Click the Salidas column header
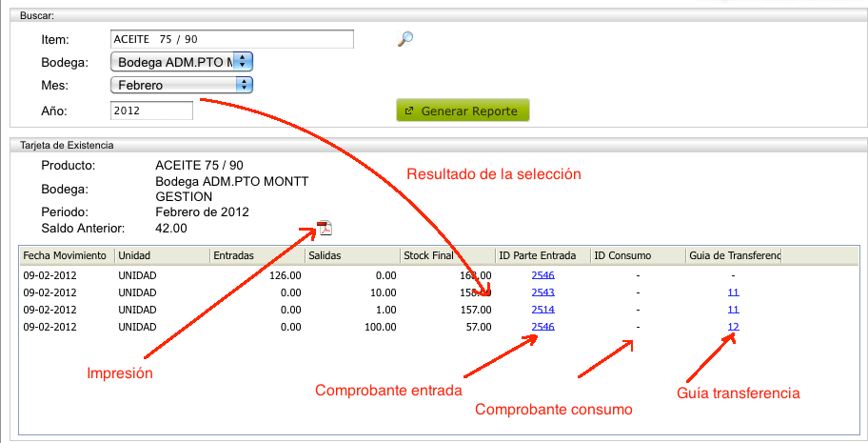This screenshot has height=443, width=868. (352, 255)
